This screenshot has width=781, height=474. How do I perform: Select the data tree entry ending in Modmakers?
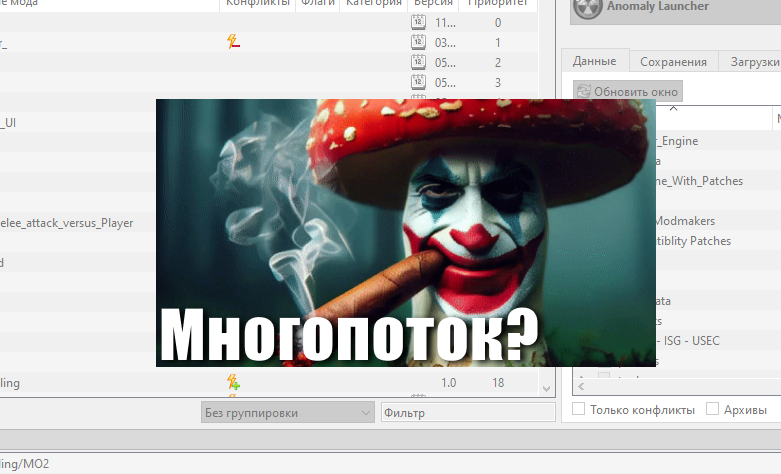(x=685, y=221)
